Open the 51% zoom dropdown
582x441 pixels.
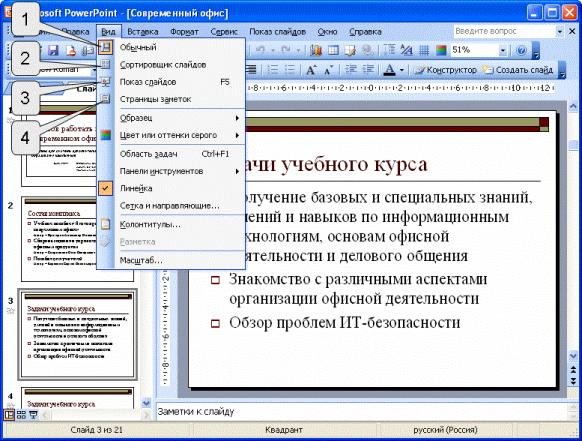click(503, 50)
